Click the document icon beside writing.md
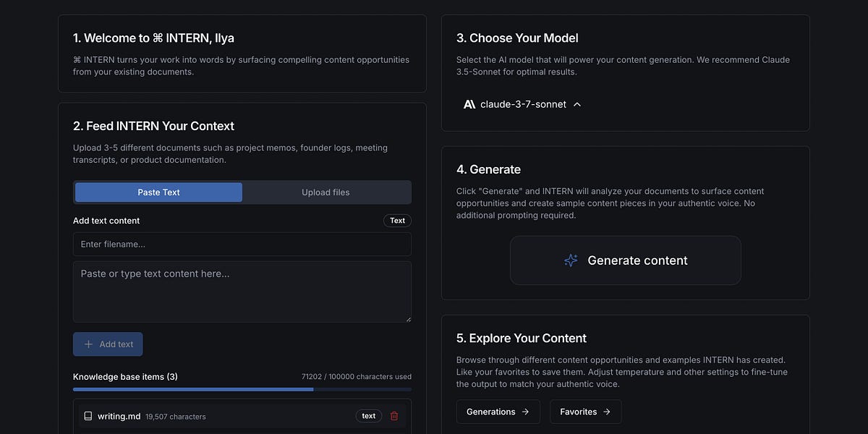The width and height of the screenshot is (868, 434). 88,416
